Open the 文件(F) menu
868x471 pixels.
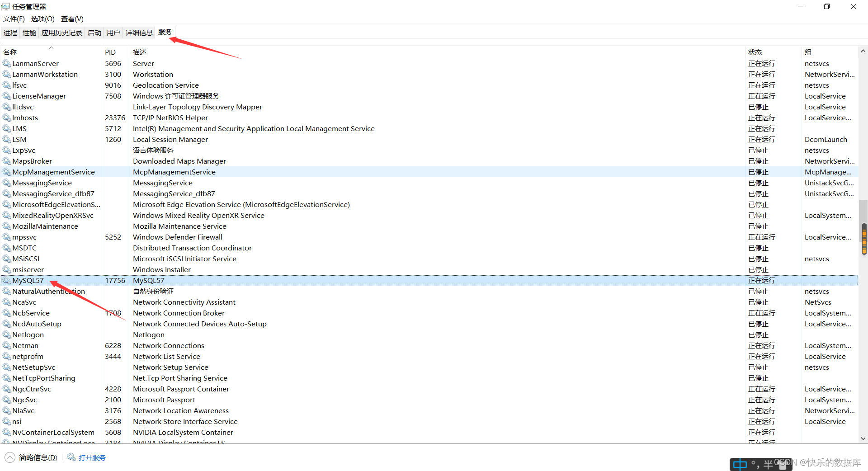[x=14, y=19]
